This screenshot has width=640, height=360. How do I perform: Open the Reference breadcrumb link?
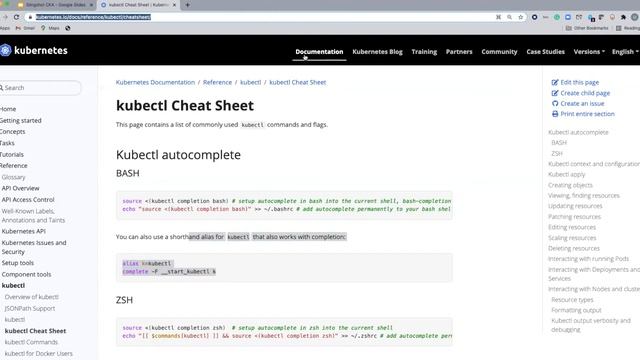[217, 82]
